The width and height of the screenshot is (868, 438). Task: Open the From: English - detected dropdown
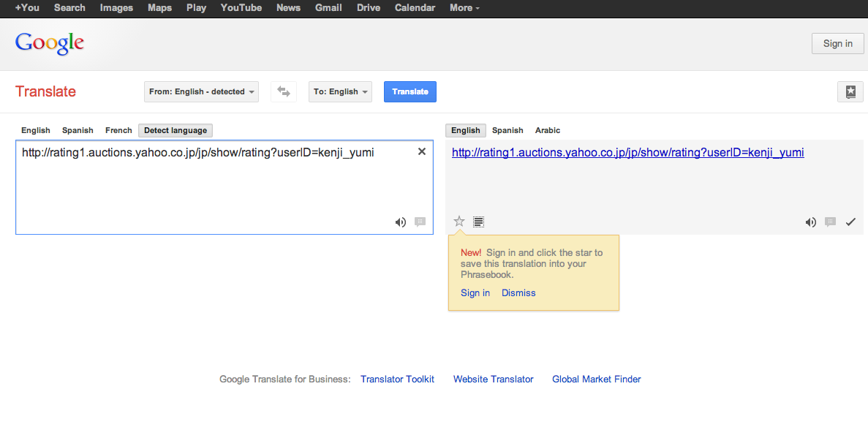coord(202,92)
